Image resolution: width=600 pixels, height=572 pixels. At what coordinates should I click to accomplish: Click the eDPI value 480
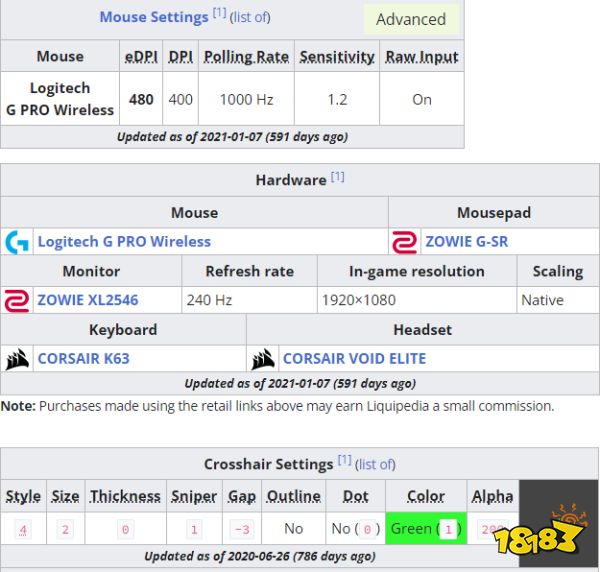141,99
